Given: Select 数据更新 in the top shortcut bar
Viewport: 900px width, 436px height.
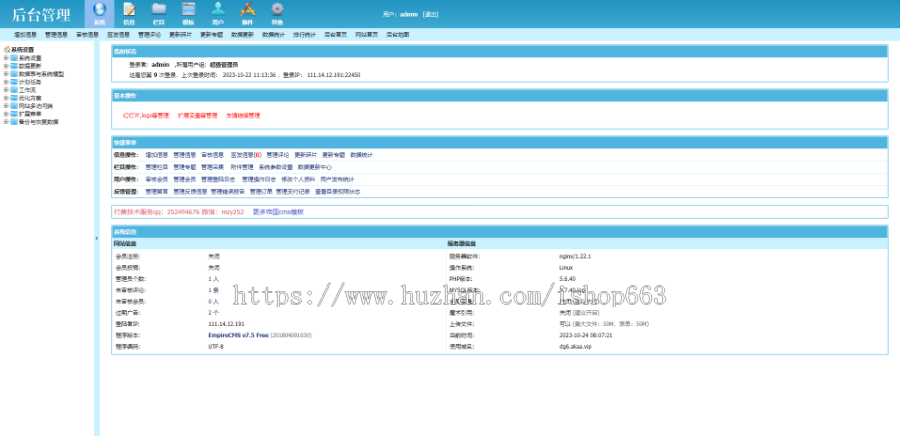Looking at the screenshot, I should (x=242, y=34).
